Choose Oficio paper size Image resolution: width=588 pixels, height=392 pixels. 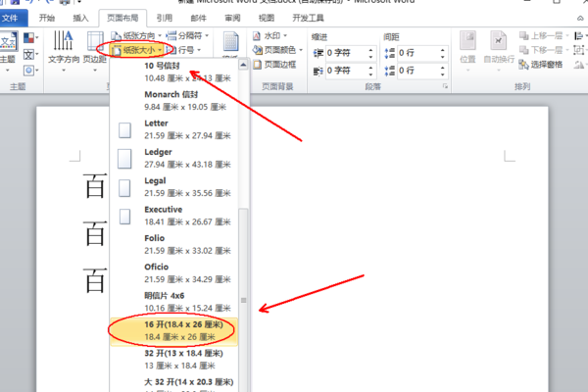174,273
